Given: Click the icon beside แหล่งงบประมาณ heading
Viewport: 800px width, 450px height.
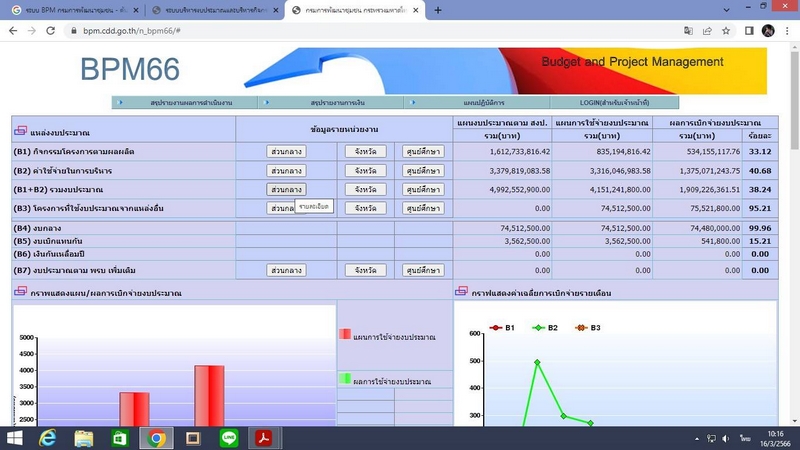Looking at the screenshot, I should 20,131.
